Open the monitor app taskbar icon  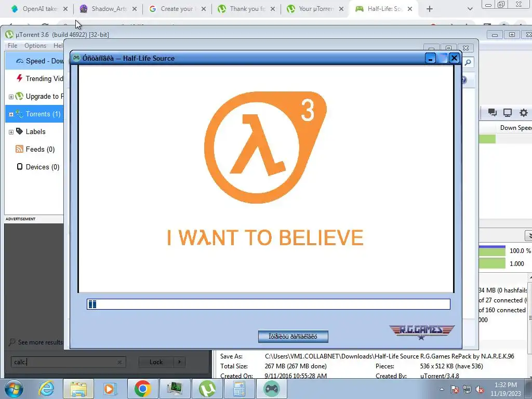175,389
